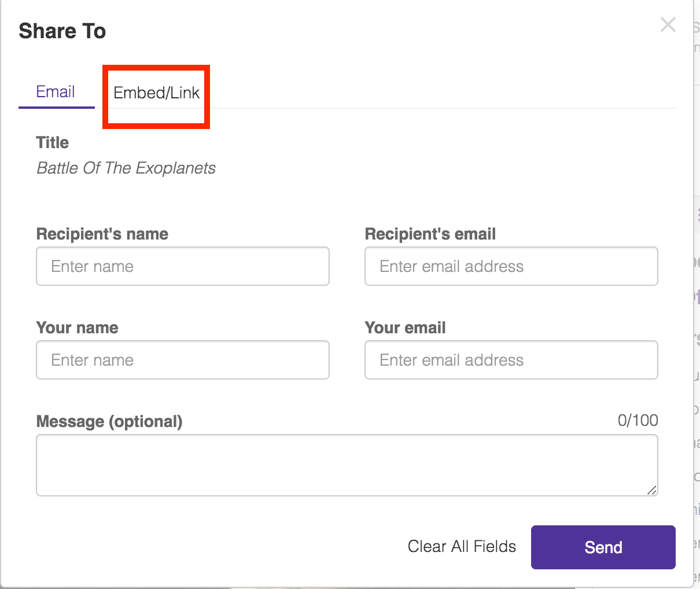Image resolution: width=700 pixels, height=589 pixels.
Task: Click inside the Message text area
Action: tap(347, 465)
